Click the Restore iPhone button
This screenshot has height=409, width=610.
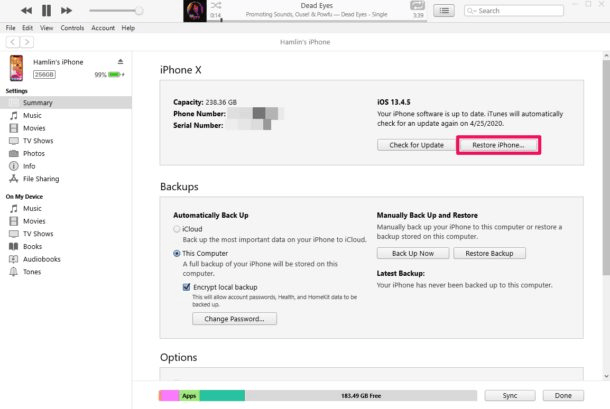pyautogui.click(x=498, y=145)
